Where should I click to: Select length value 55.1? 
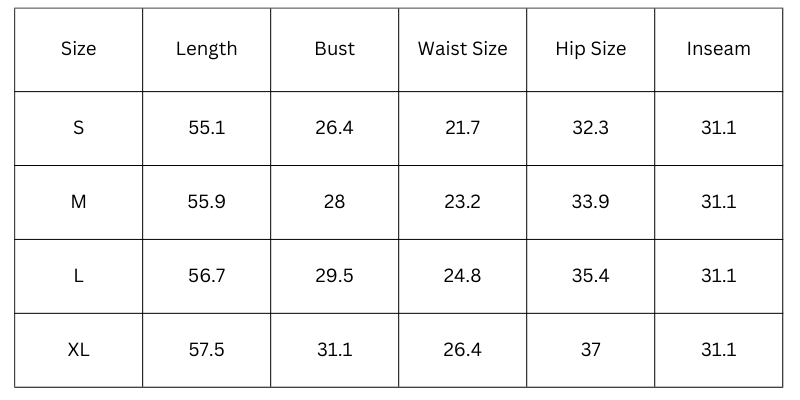(206, 128)
